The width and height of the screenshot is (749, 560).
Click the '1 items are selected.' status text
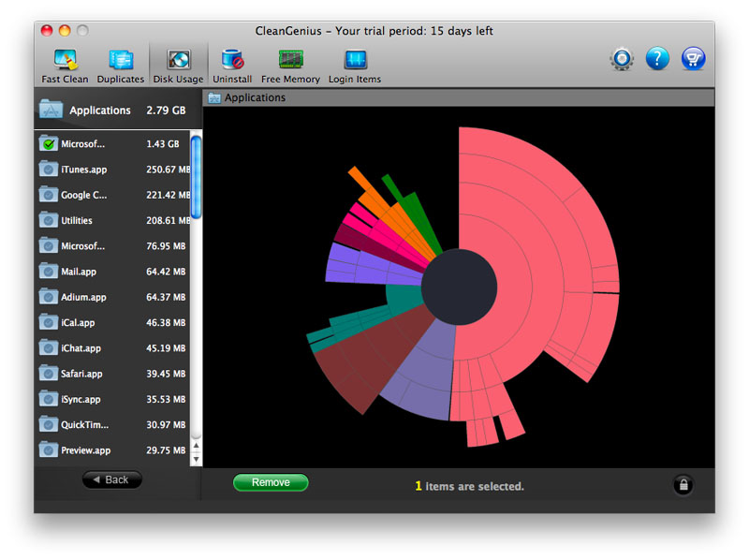470,486
